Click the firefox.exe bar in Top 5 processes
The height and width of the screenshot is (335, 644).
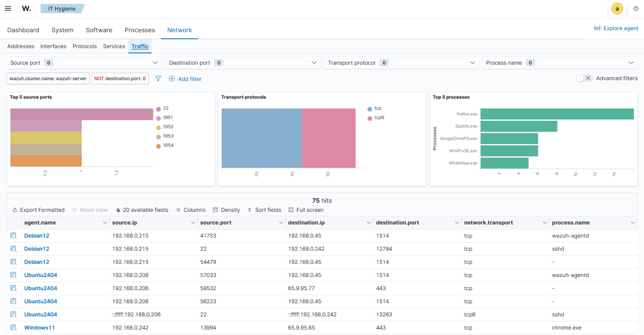click(x=557, y=114)
